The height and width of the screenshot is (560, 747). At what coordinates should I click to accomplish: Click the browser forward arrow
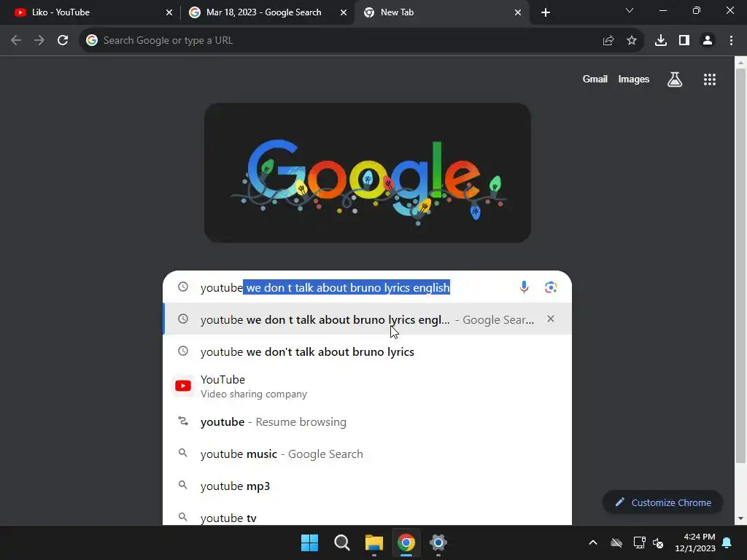(39, 41)
